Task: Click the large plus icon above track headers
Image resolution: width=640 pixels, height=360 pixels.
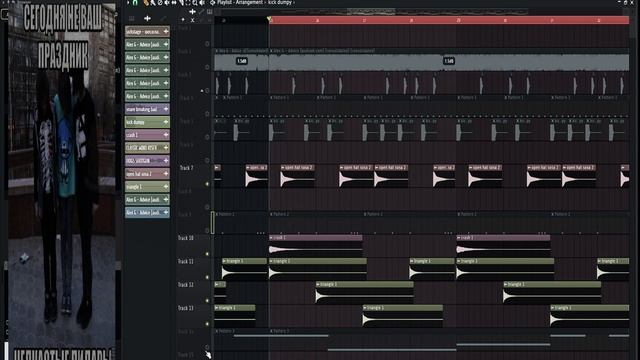Action: click(x=192, y=11)
